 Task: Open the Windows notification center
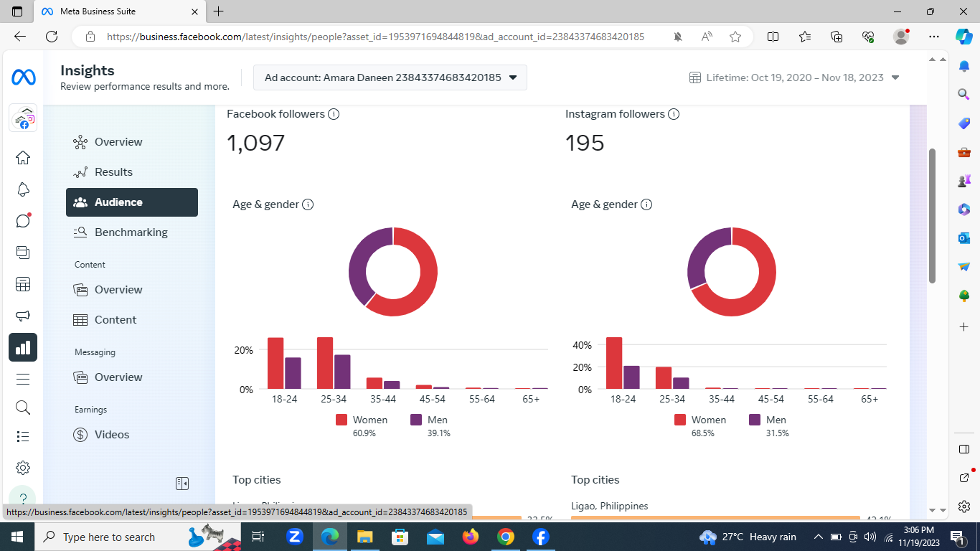tap(957, 537)
